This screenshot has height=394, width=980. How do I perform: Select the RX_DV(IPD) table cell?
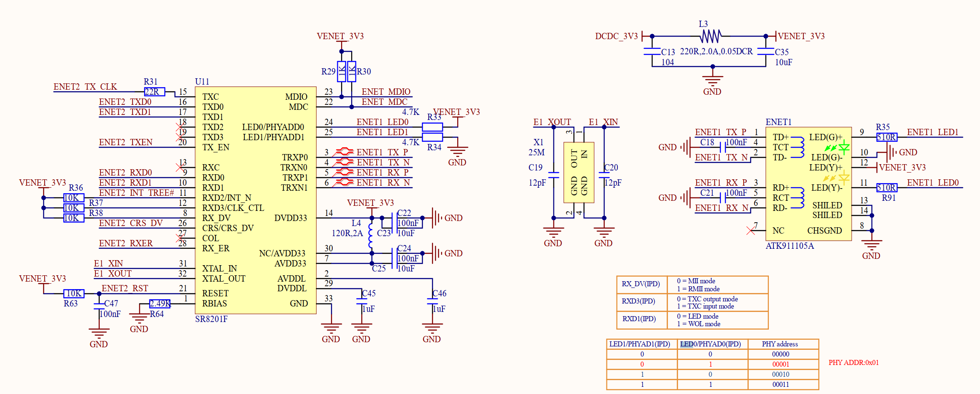pyautogui.click(x=641, y=284)
